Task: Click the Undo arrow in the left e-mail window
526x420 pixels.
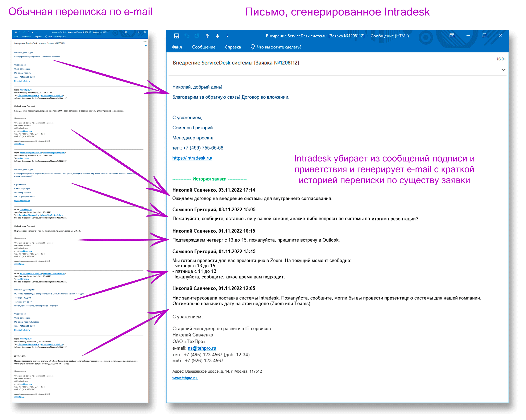Action: pos(20,32)
